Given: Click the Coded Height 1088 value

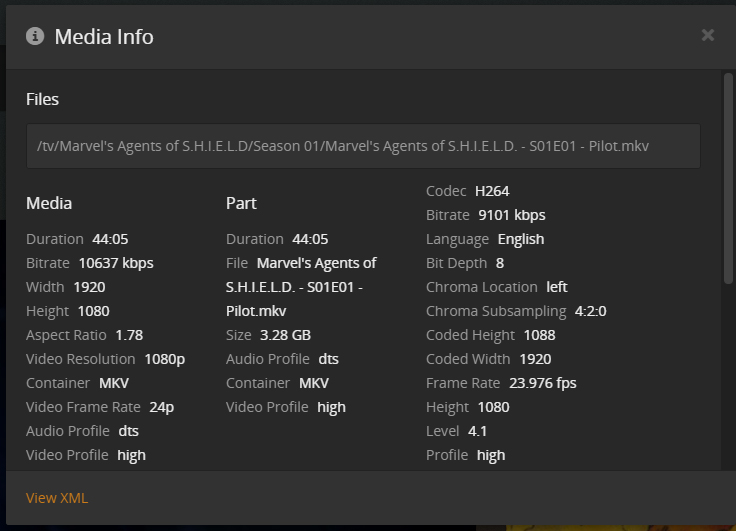Looking at the screenshot, I should [x=539, y=335].
